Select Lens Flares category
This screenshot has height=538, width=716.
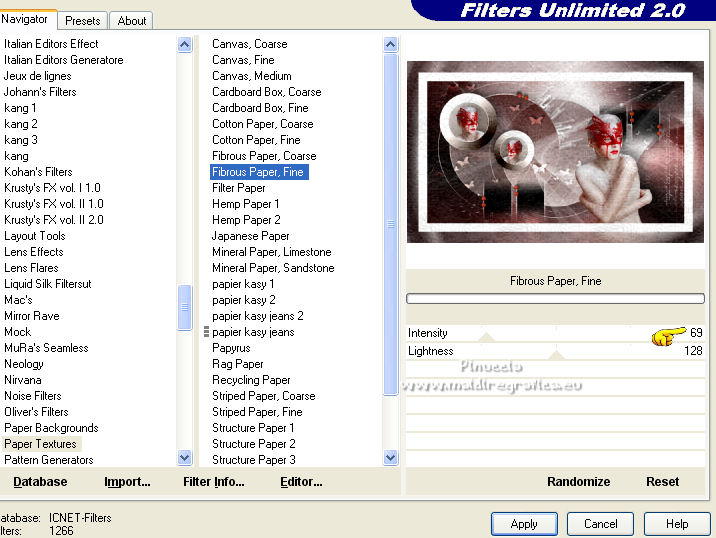[32, 268]
